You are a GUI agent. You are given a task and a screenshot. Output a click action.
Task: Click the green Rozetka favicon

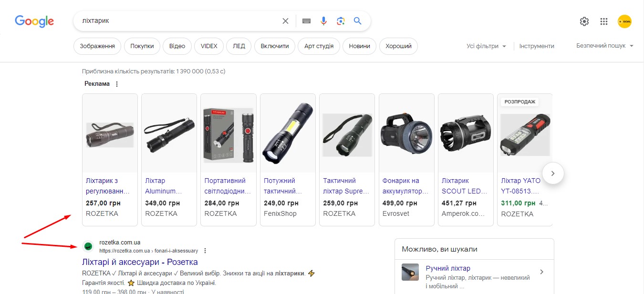pyautogui.click(x=88, y=246)
